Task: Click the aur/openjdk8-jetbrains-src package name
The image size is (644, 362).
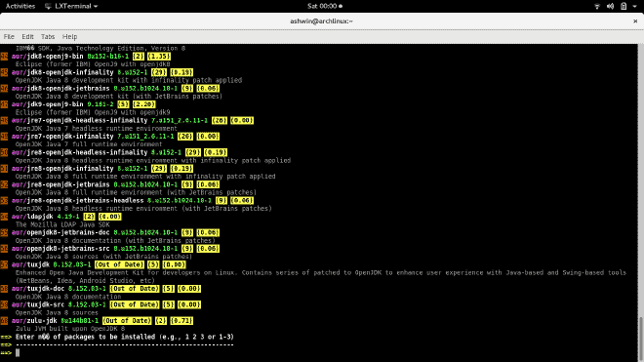Action: pos(60,249)
